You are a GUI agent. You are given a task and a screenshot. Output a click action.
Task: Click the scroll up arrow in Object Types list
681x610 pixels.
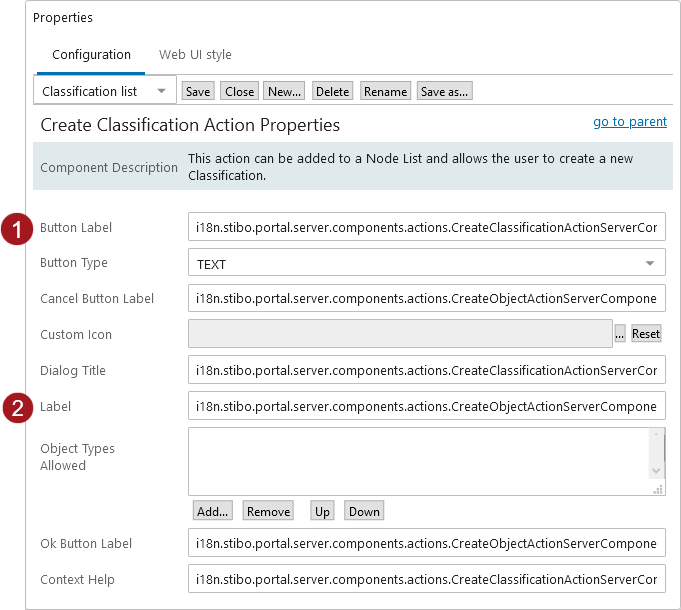pyautogui.click(x=656, y=434)
